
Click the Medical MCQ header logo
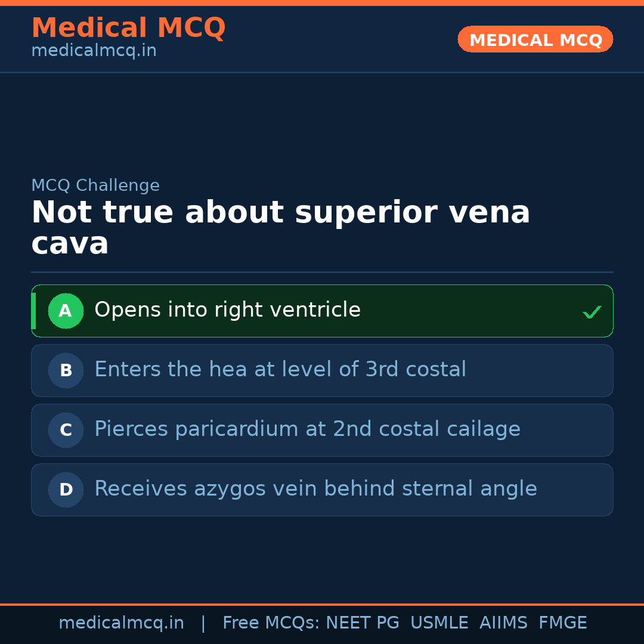[x=128, y=27]
